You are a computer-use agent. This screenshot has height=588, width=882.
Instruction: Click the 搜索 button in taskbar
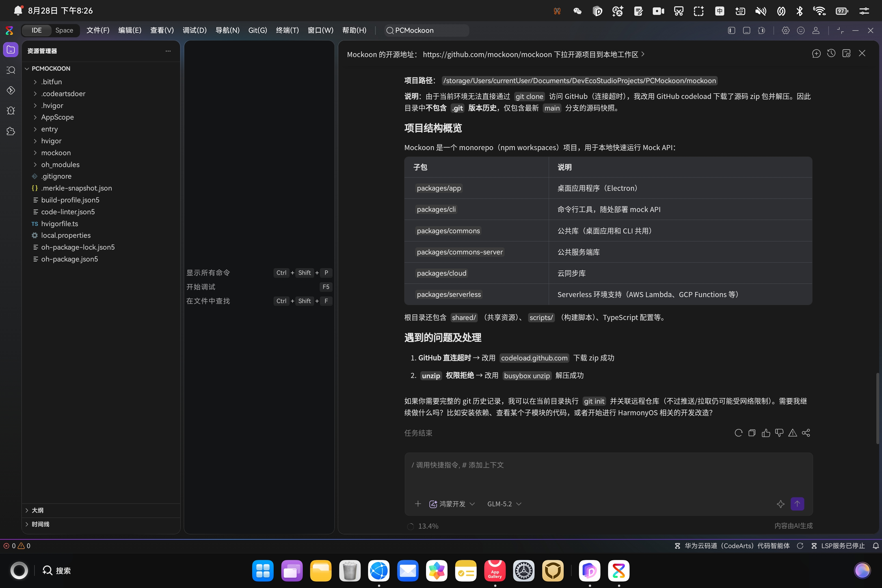(57, 571)
